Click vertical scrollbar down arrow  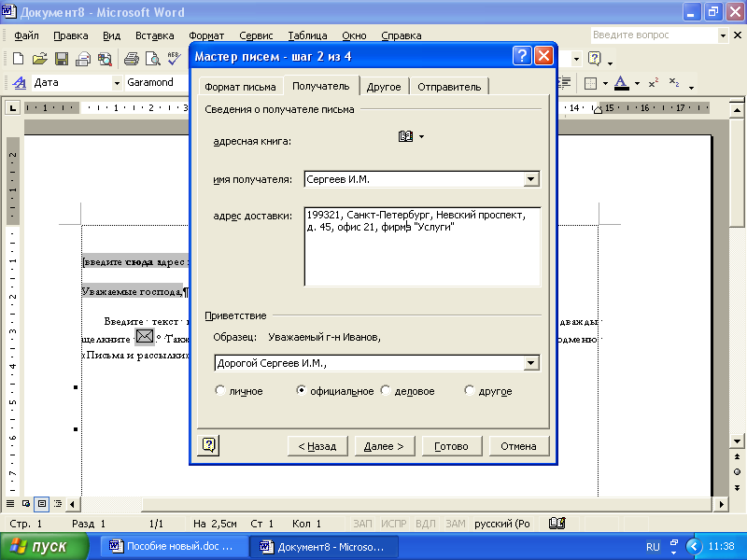click(737, 441)
